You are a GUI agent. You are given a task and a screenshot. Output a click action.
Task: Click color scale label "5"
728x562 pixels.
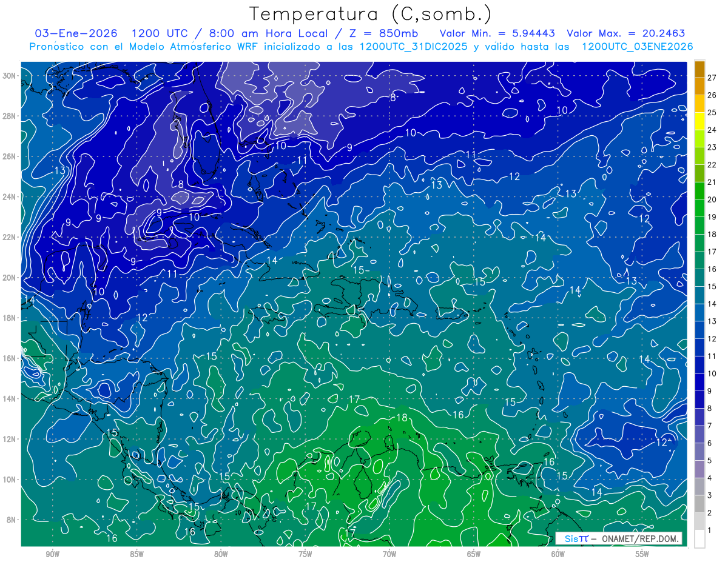coord(709,461)
